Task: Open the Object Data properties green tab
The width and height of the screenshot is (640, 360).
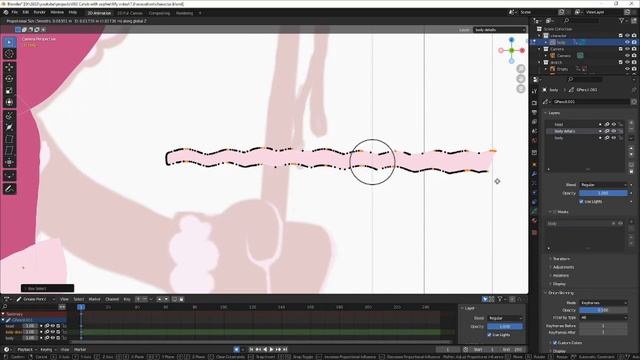Action: point(535,211)
